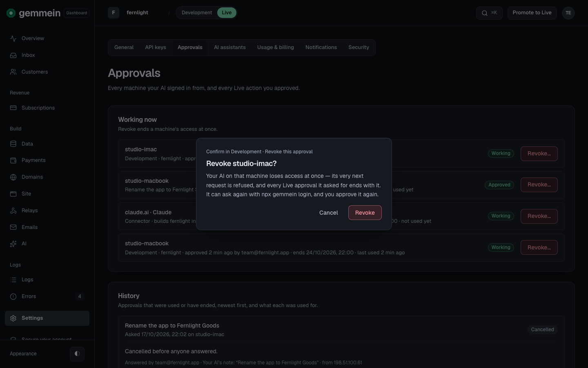Click the Settings gear icon
The height and width of the screenshot is (368, 588).
click(13, 318)
